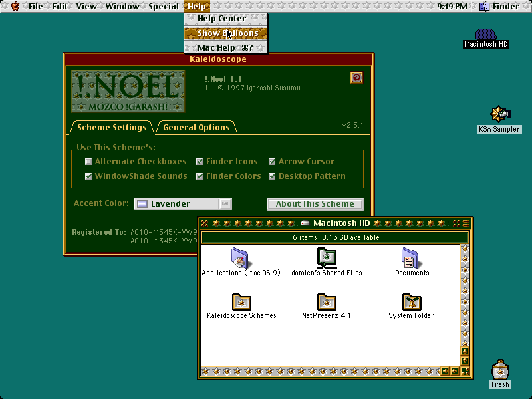Close the Macintosh HD window
The width and height of the screenshot is (532, 399).
coord(204,223)
